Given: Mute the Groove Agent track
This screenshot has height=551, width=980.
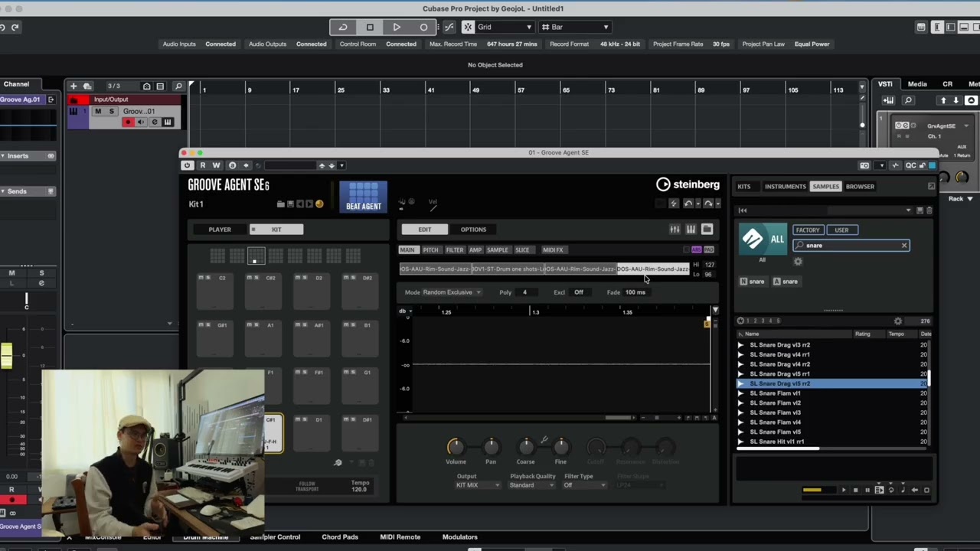Looking at the screenshot, I should (97, 112).
